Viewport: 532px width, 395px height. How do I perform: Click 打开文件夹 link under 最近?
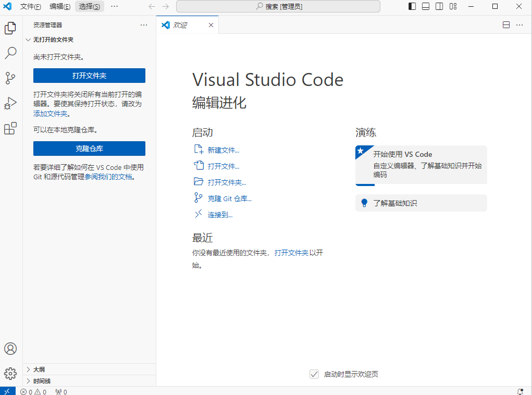pyautogui.click(x=291, y=253)
